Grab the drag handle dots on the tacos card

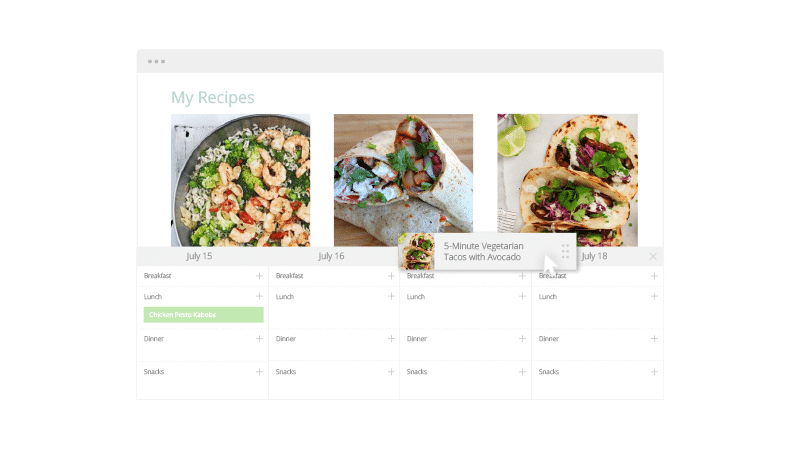[565, 251]
